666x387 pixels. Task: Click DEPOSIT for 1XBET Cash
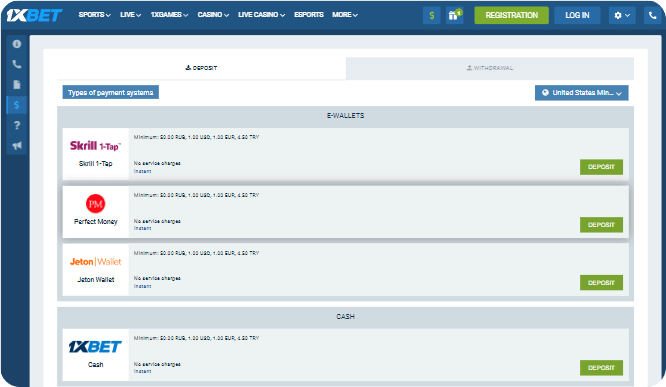[x=601, y=368]
